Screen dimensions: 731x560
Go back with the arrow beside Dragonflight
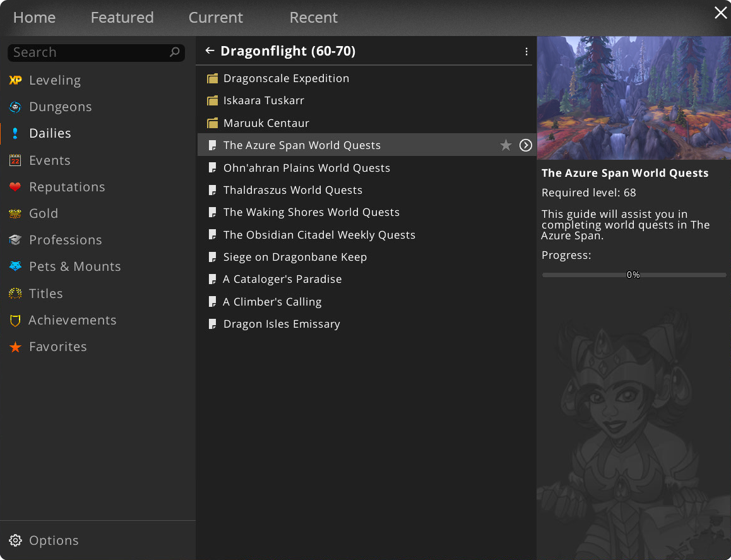[210, 51]
